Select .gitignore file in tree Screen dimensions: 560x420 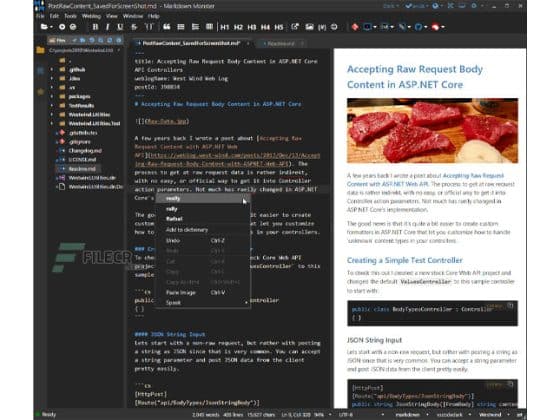point(80,142)
